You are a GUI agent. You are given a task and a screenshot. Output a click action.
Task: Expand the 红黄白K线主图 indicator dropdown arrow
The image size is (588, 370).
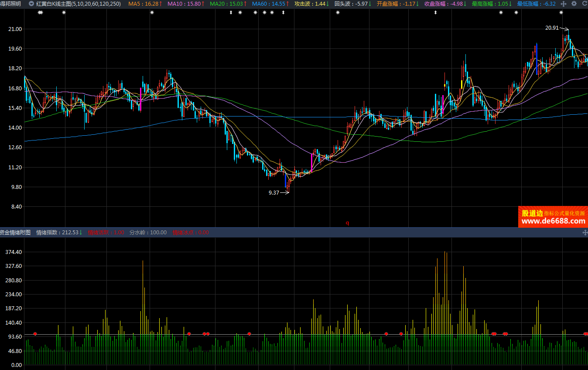click(31, 3)
